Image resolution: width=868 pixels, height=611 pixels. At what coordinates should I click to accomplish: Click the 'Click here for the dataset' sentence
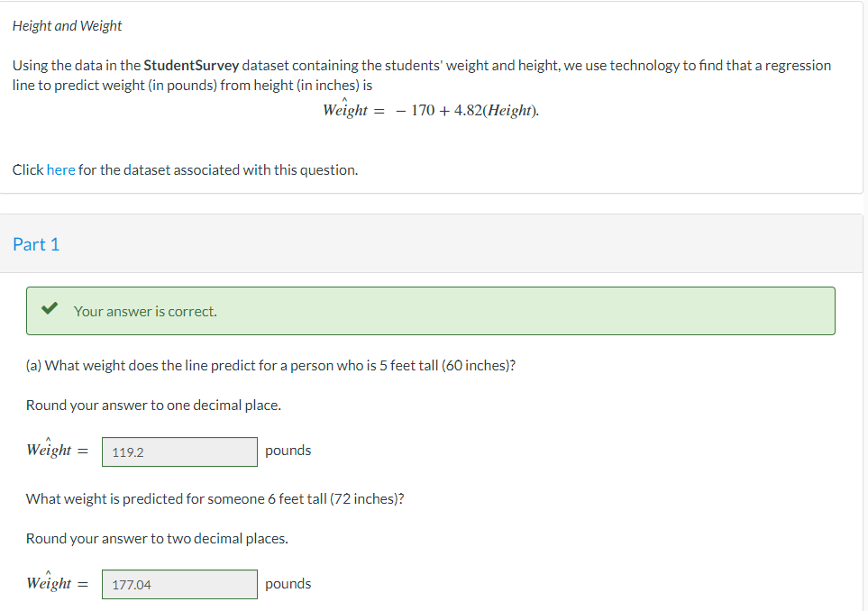(x=185, y=169)
